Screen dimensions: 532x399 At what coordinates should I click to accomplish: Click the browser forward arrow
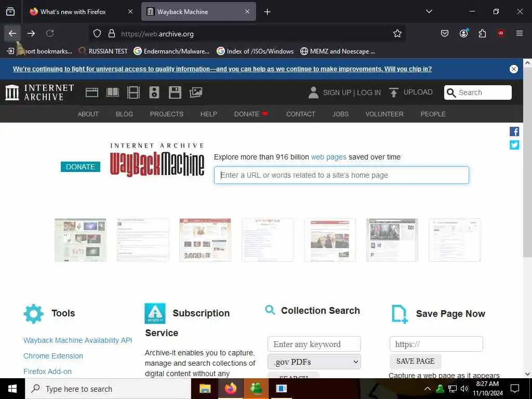pyautogui.click(x=31, y=33)
